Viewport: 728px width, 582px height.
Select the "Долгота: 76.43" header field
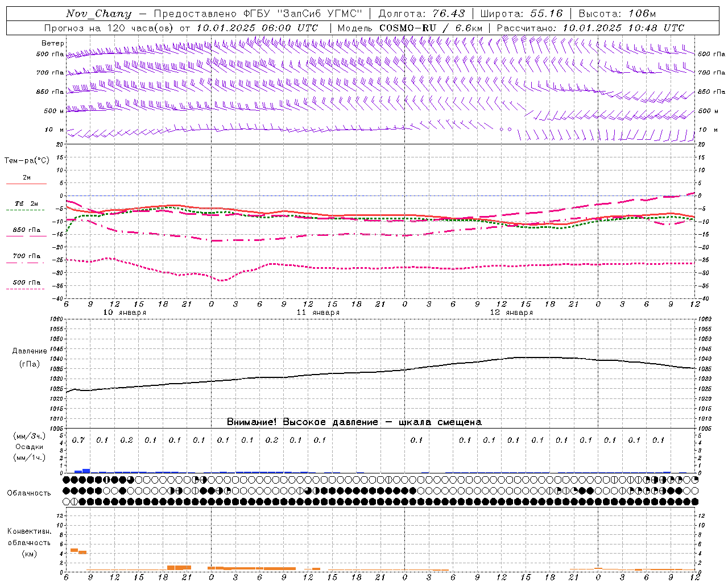(421, 14)
